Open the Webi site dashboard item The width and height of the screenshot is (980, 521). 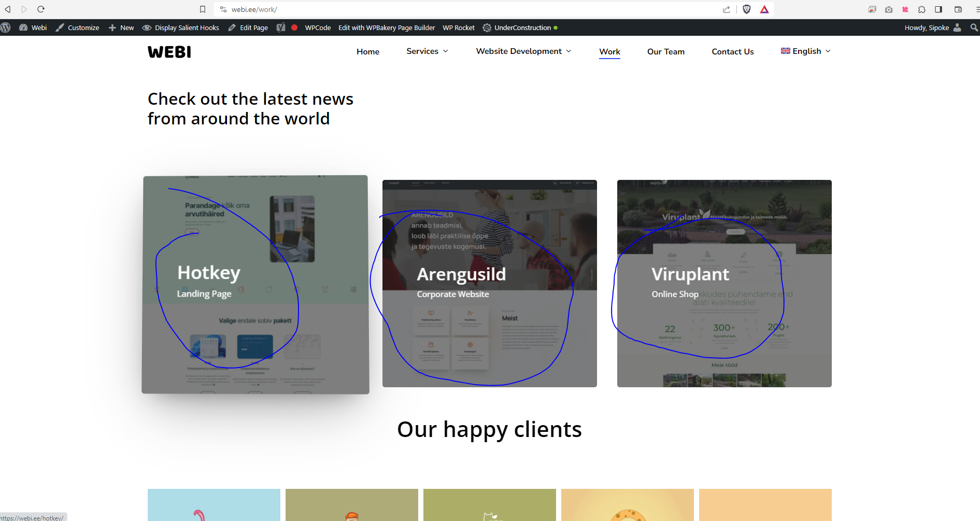click(33, 27)
